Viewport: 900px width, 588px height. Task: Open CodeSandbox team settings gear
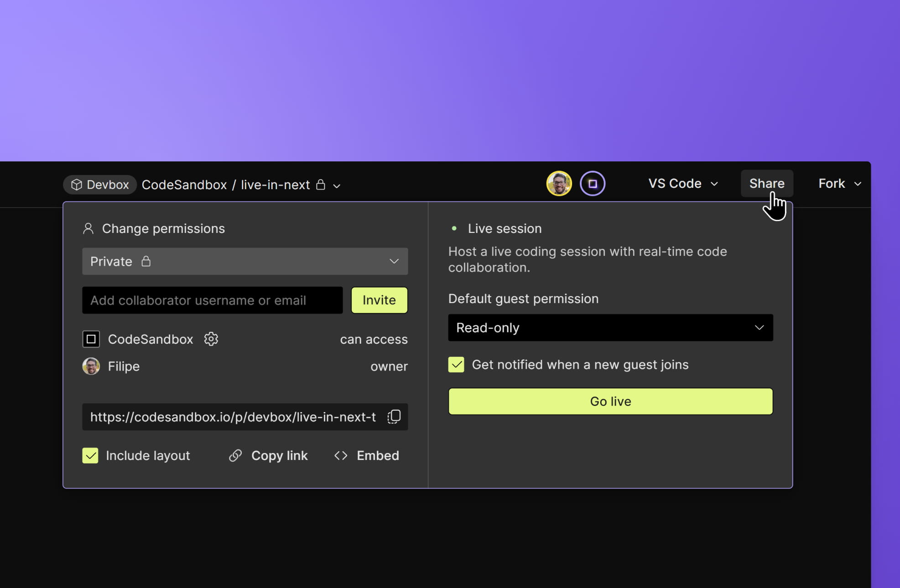point(211,339)
